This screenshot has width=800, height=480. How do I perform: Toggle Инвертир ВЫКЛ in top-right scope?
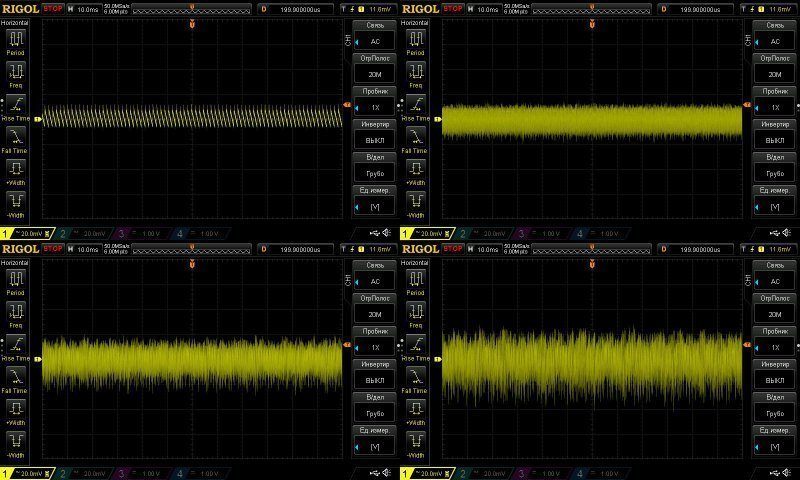coord(775,134)
